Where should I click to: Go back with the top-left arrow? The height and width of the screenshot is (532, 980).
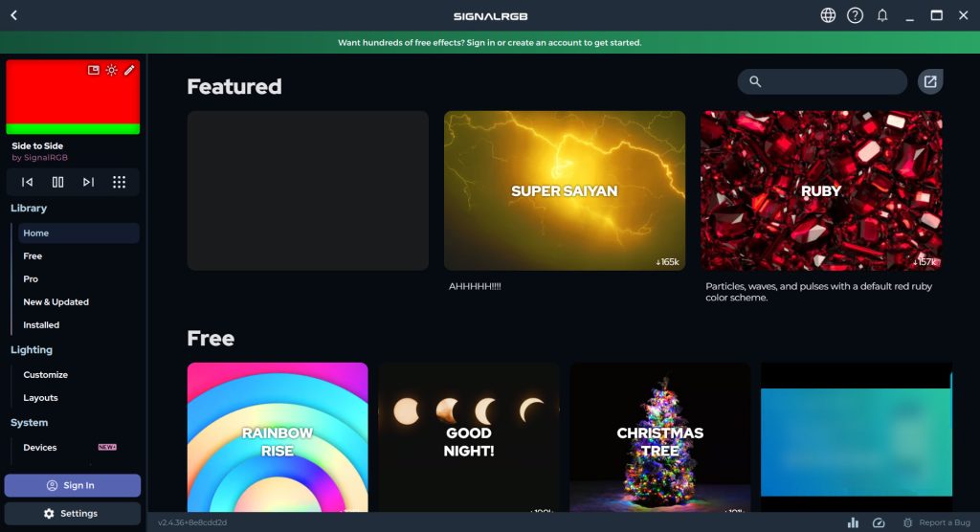click(13, 15)
